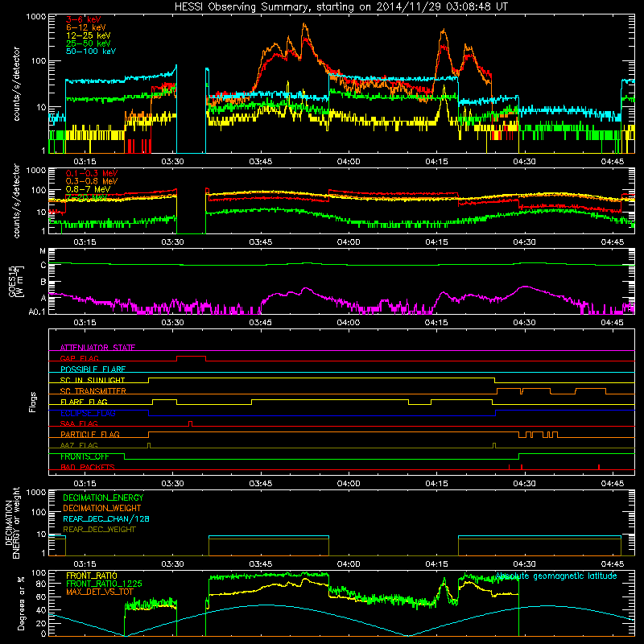Click the SAA_FLAG label

point(79,423)
